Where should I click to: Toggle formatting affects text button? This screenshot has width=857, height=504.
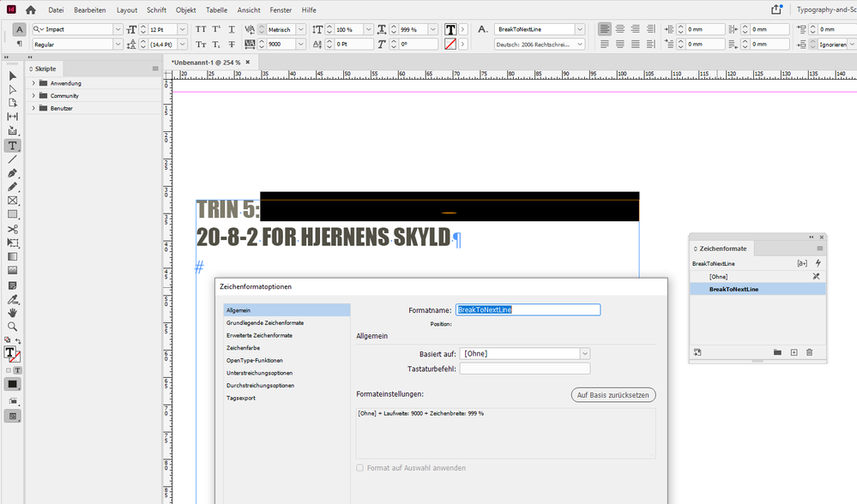(17, 370)
